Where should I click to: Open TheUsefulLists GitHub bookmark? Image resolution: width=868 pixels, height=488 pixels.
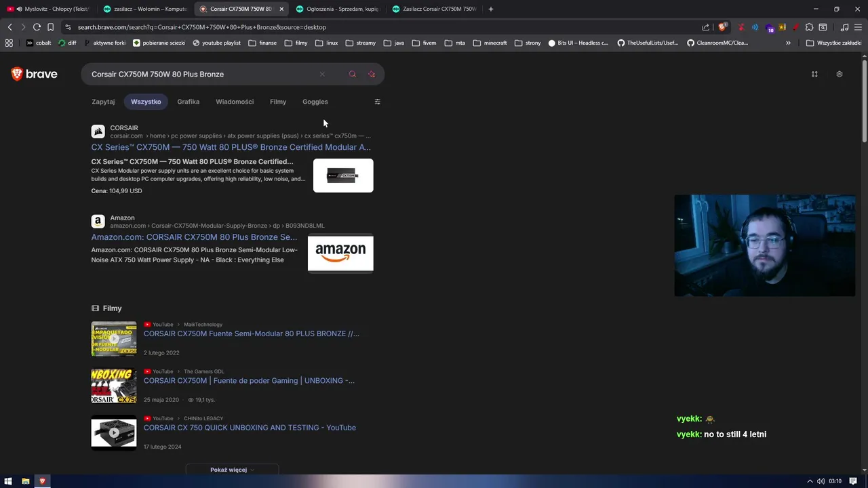(647, 43)
